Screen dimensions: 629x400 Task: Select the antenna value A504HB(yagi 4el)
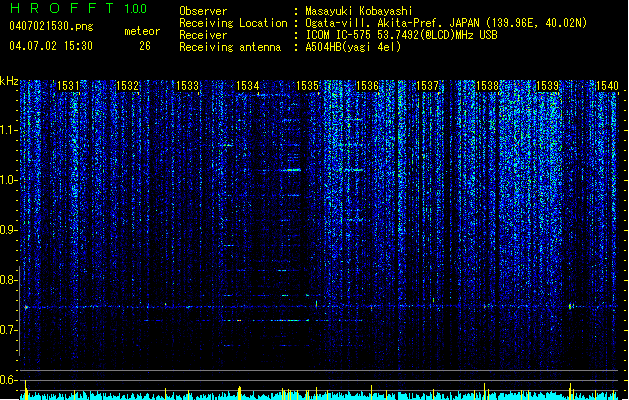(x=353, y=47)
